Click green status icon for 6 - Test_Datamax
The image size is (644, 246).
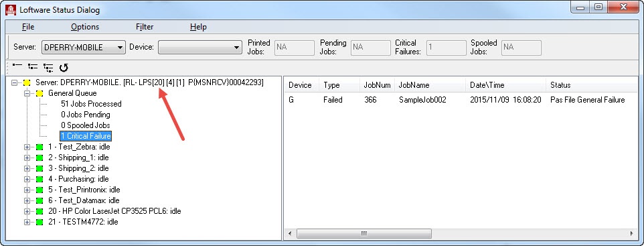coord(39,200)
